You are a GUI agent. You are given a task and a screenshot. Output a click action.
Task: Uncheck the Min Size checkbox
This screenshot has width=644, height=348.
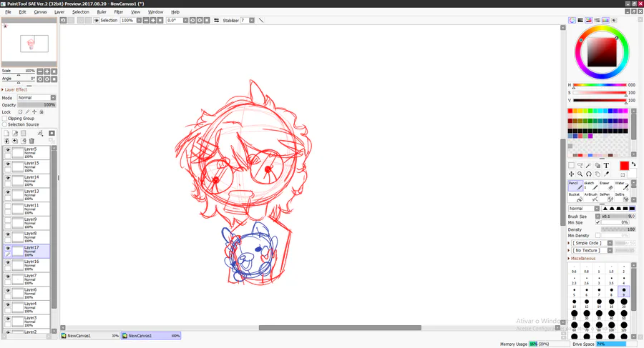click(598, 222)
